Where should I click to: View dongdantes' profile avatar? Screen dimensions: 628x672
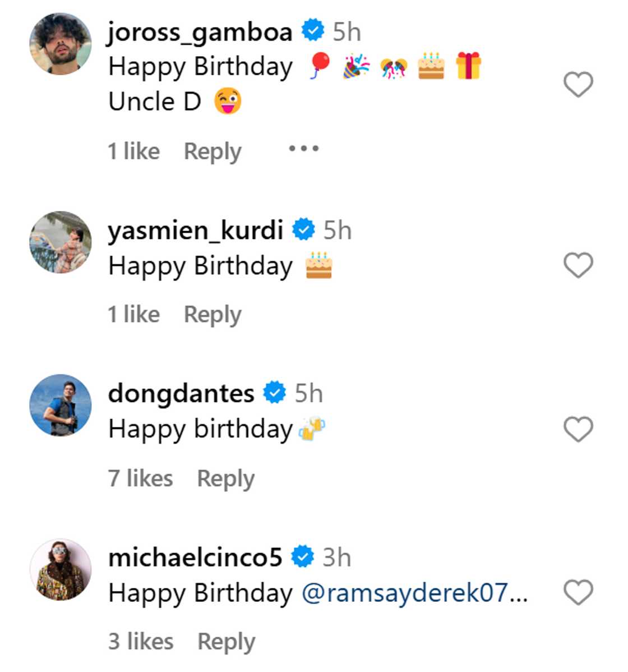pos(60,406)
